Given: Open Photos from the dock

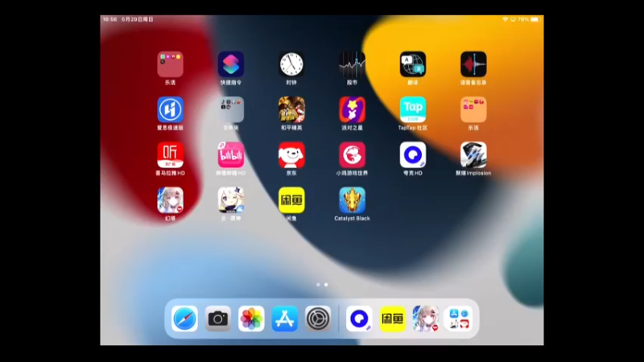Looking at the screenshot, I should coord(251,319).
